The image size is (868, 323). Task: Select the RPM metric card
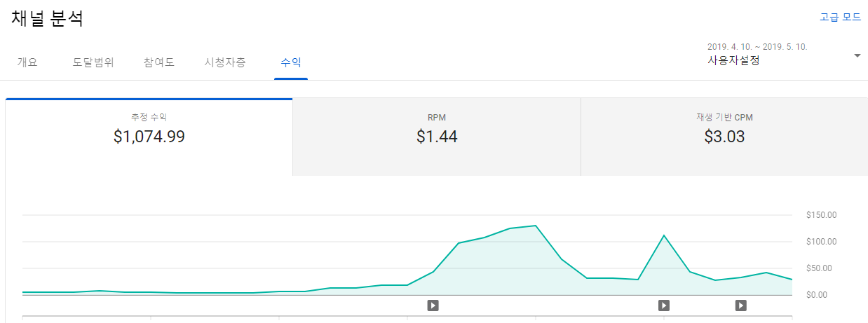click(x=437, y=137)
